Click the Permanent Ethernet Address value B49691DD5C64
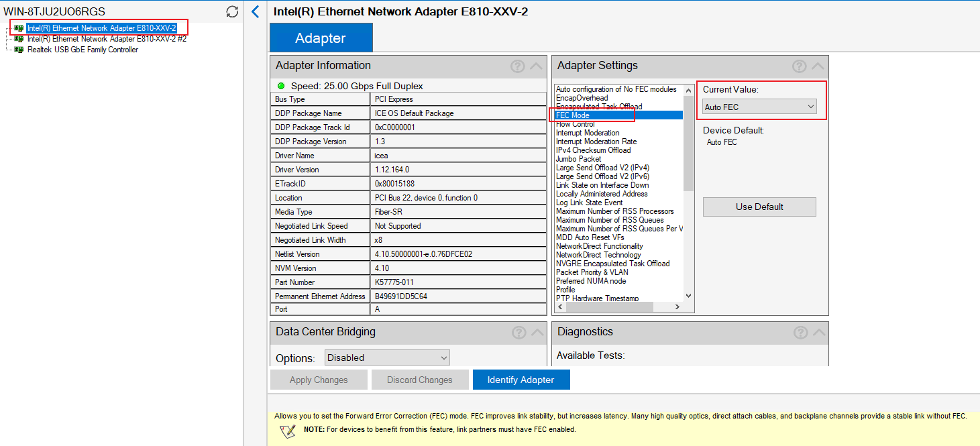 401,296
